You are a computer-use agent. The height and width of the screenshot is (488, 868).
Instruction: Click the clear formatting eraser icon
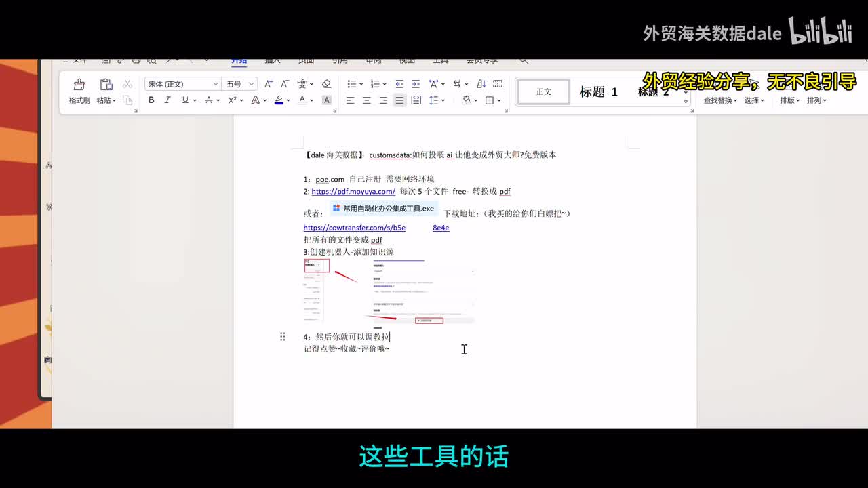pos(326,84)
